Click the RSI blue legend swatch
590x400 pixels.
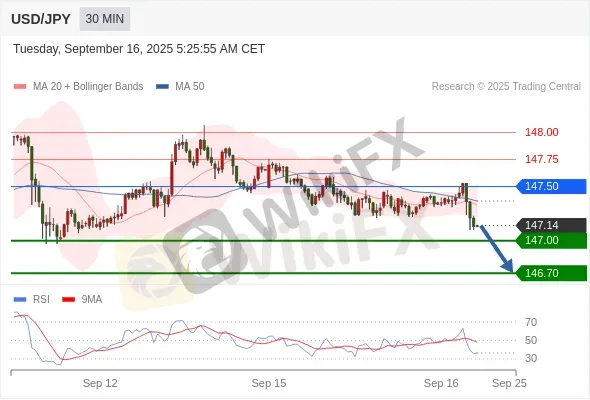(x=20, y=300)
